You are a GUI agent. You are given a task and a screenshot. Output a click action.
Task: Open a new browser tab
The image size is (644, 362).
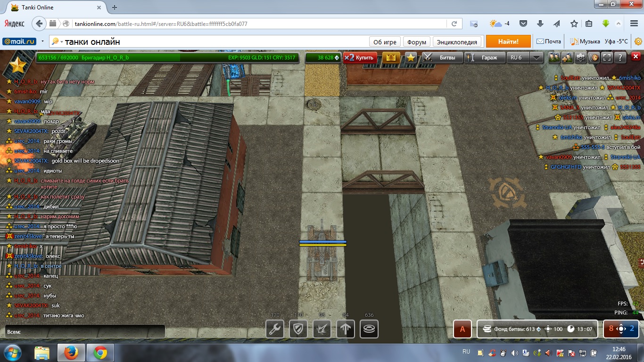(x=115, y=8)
